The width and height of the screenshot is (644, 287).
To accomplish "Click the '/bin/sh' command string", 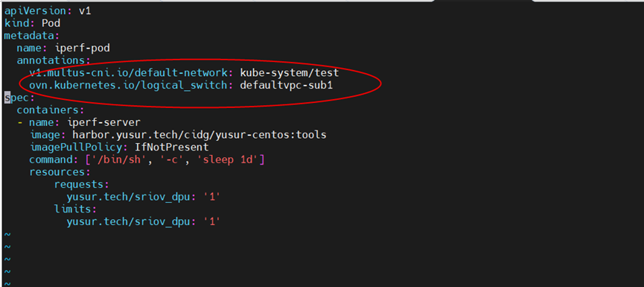I will coord(116,160).
